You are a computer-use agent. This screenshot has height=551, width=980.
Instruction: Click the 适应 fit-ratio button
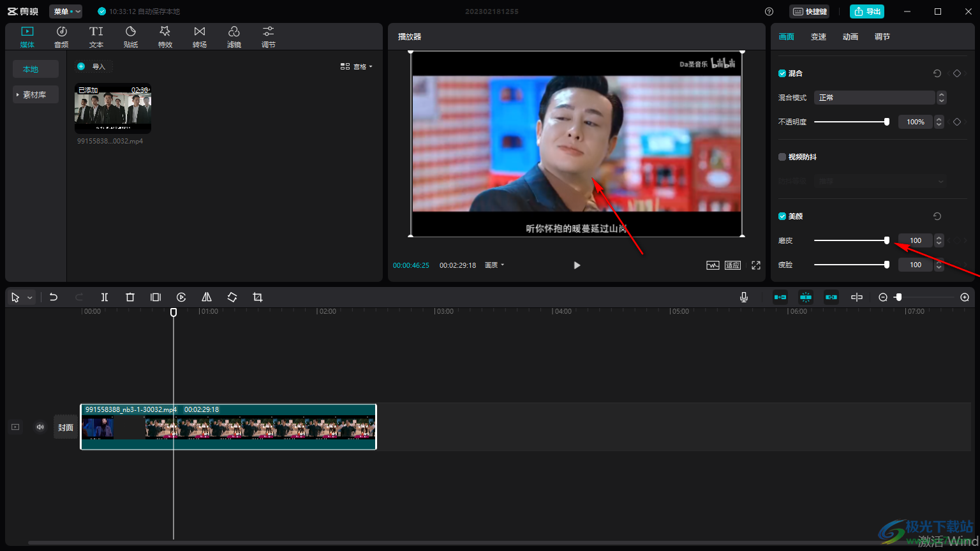732,265
